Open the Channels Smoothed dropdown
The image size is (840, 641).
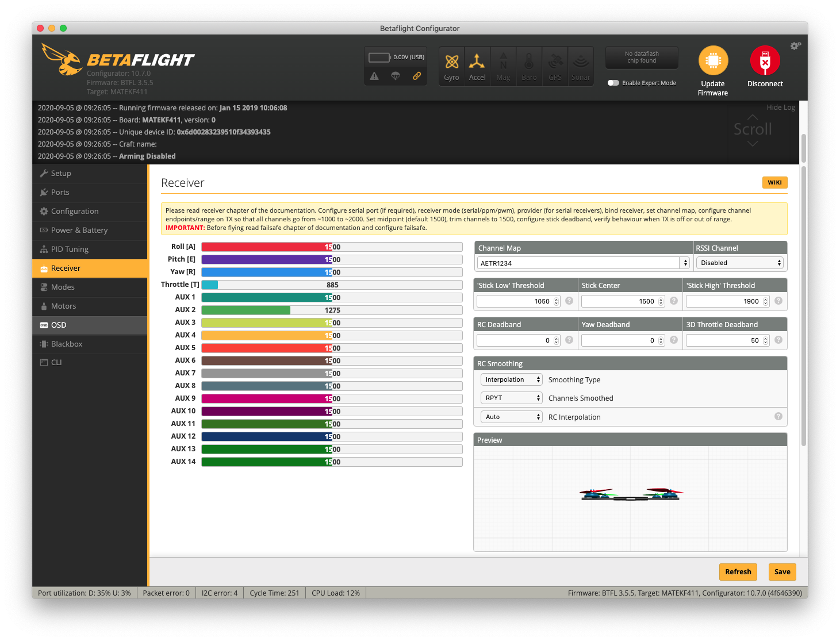(x=512, y=398)
